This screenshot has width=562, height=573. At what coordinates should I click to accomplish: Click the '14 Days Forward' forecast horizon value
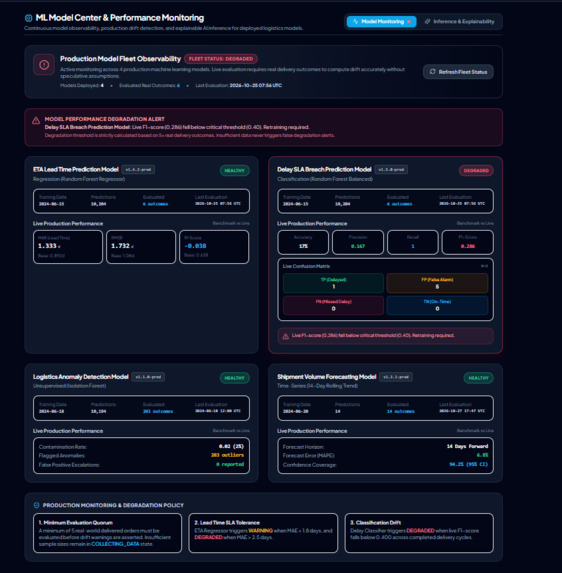[x=467, y=446]
